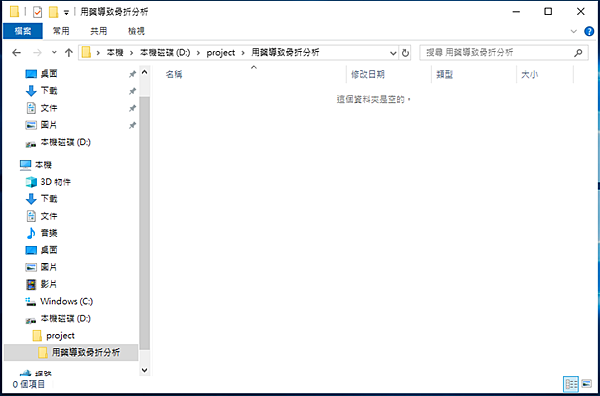Click the window title folder icon

coord(15,12)
